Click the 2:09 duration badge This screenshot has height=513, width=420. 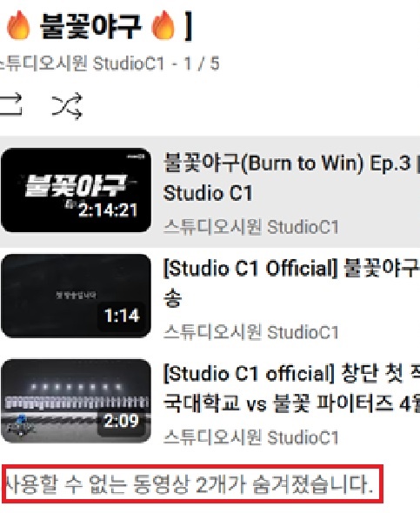click(122, 421)
